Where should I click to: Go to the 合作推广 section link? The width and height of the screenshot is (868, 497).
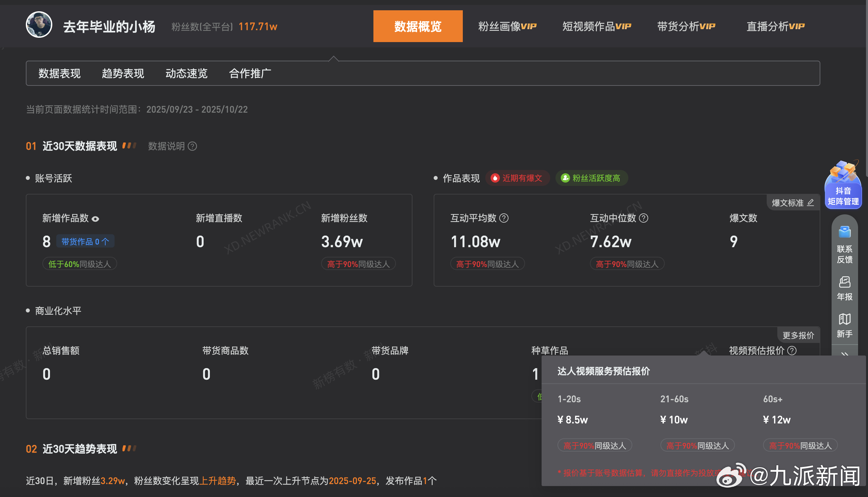click(x=250, y=73)
